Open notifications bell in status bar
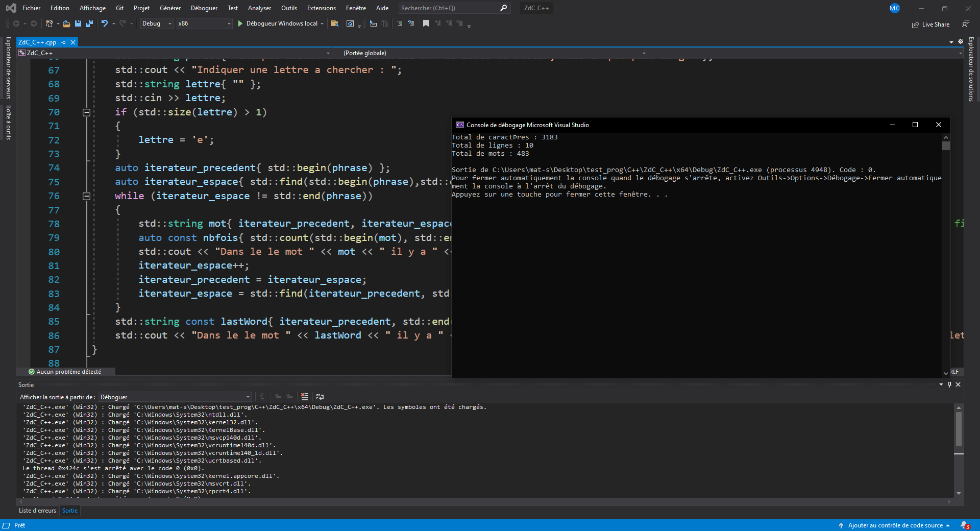 click(964, 525)
